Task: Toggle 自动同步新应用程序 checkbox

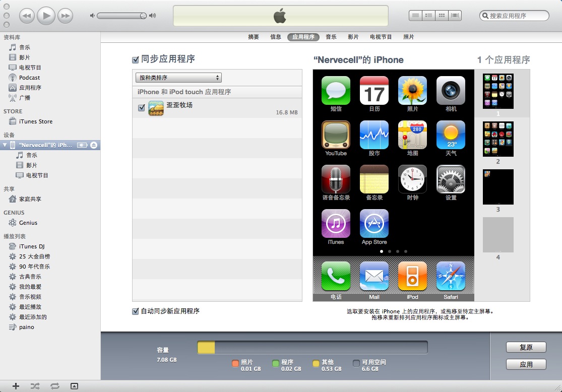Action: click(136, 311)
